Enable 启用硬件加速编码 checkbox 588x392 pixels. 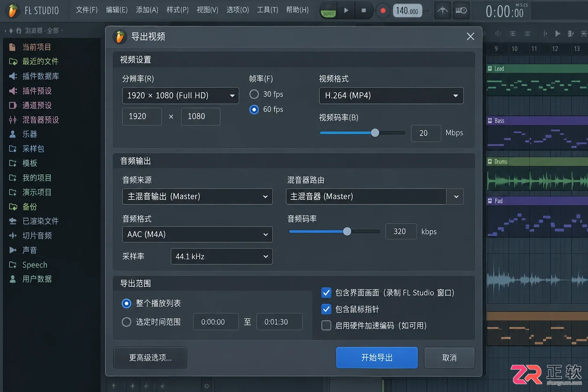pyautogui.click(x=326, y=325)
